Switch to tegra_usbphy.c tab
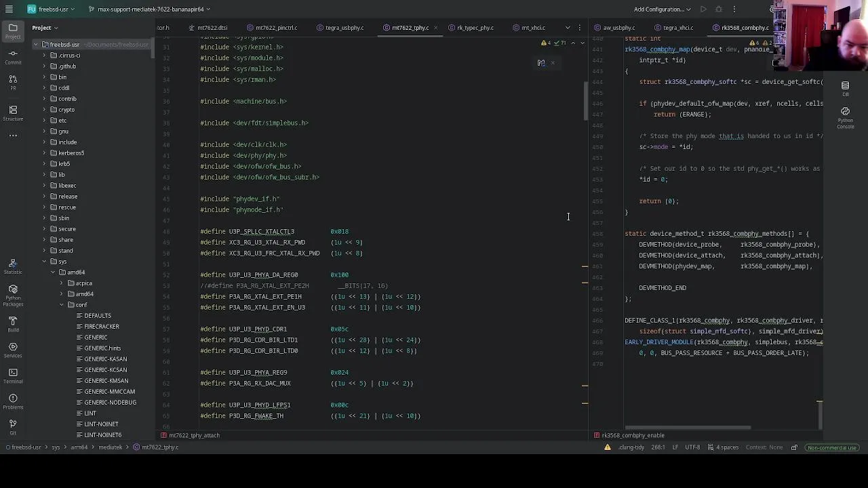The height and width of the screenshot is (488, 868). point(340,28)
